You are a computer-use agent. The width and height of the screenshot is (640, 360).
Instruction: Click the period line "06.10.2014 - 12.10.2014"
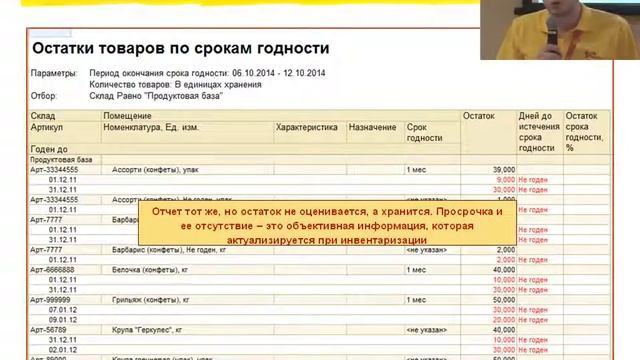279,73
